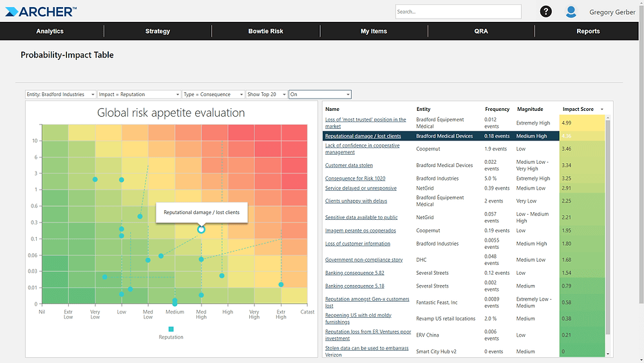Click the 4.99 impact score cell

click(582, 123)
